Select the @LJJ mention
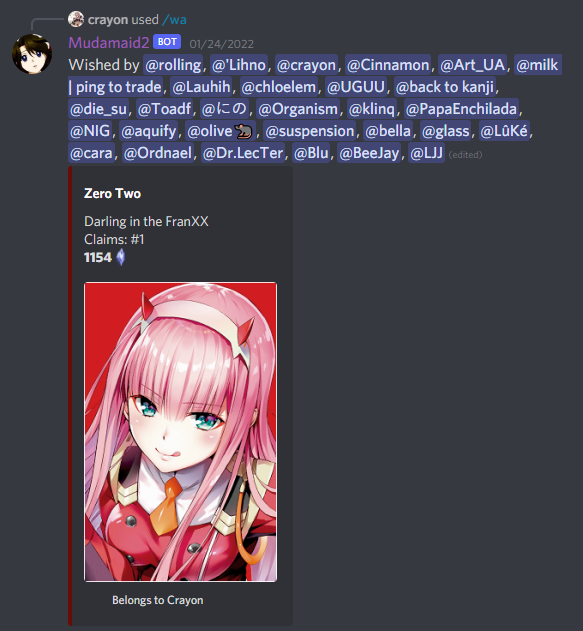 (426, 153)
